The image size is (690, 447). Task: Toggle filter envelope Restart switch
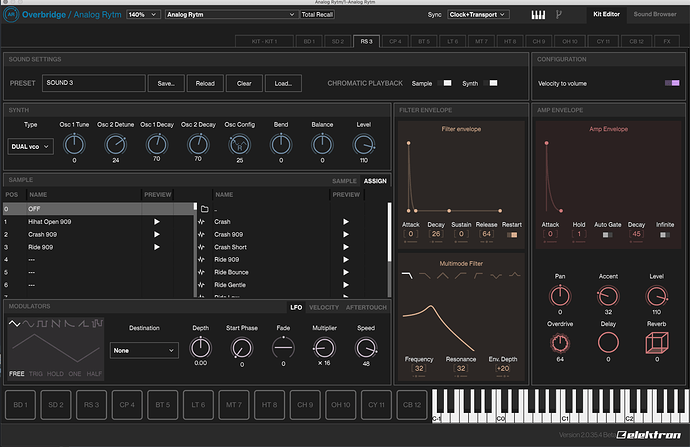coord(512,235)
